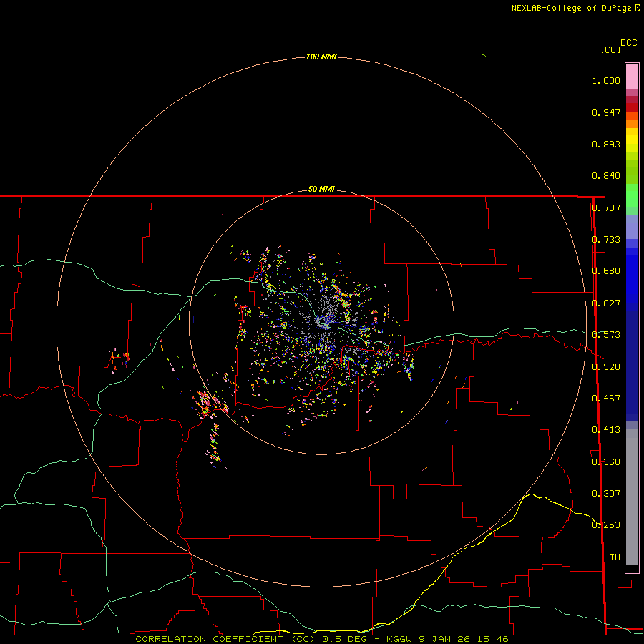This screenshot has width=644, height=644.
Task: Click the 0.680 scale value
Action: click(x=606, y=271)
